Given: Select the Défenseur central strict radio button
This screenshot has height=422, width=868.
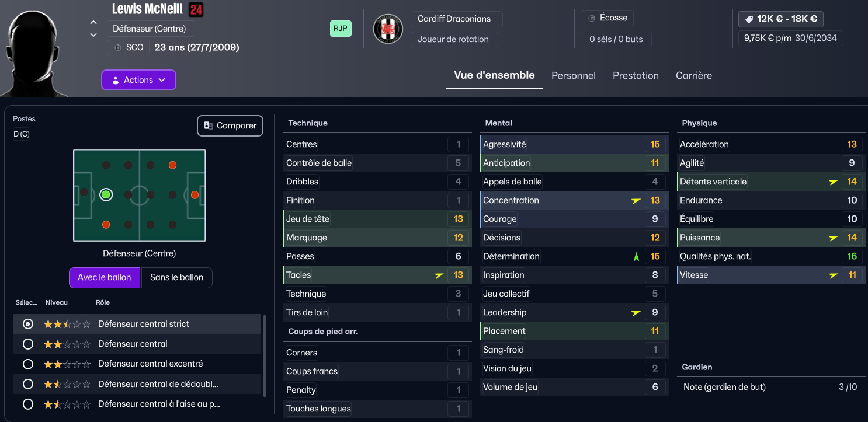Looking at the screenshot, I should [27, 324].
